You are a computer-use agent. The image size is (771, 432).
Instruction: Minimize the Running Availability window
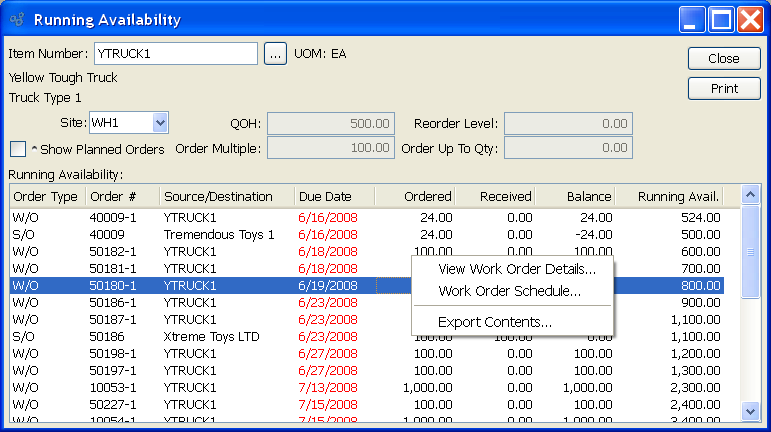[x=692, y=19]
